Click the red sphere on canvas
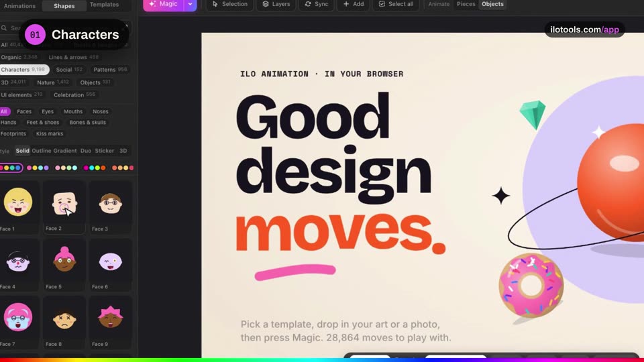Screen dimensions: 644x362 [x=610, y=182]
